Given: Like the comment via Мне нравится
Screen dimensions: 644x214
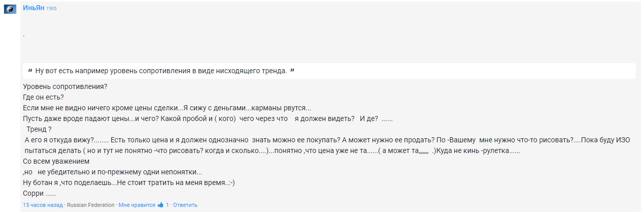Looking at the screenshot, I should pyautogui.click(x=137, y=205).
